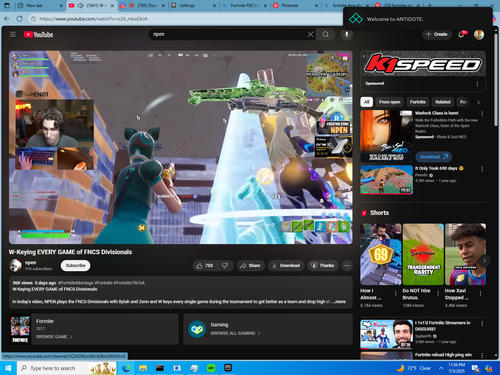
Task: Open the more actions ellipsis under video
Action: click(347, 265)
